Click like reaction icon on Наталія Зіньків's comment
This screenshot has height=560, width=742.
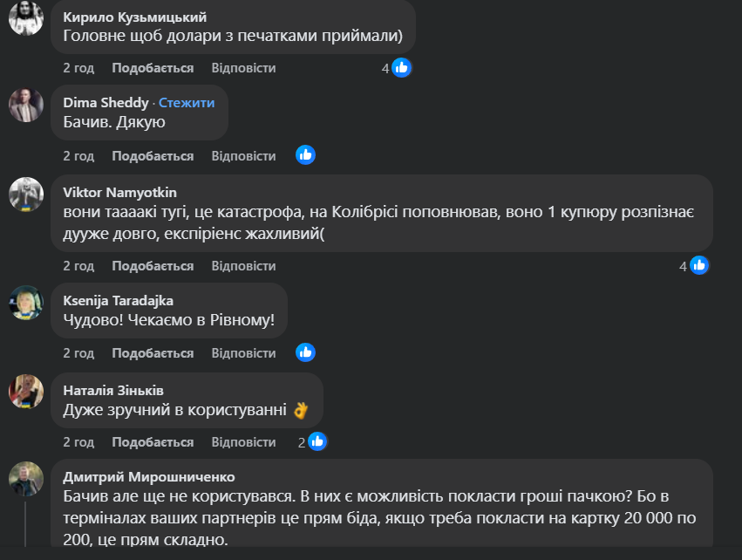[317, 441]
